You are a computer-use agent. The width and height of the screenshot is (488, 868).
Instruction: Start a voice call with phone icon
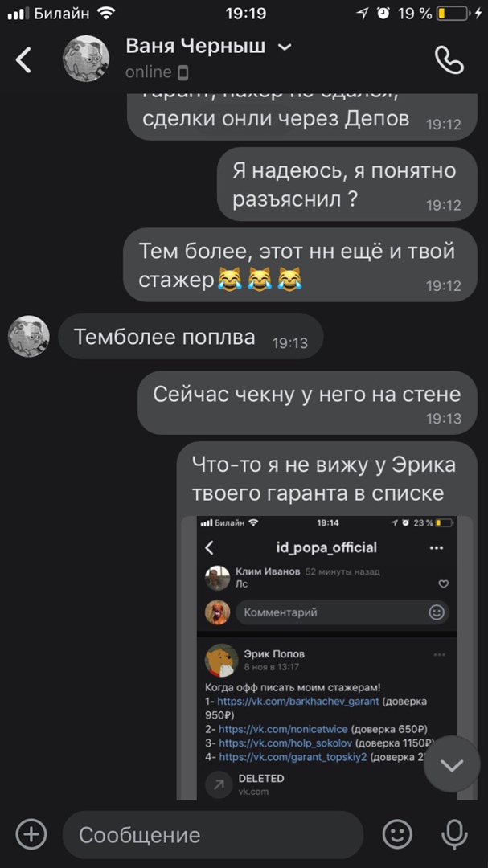(449, 59)
